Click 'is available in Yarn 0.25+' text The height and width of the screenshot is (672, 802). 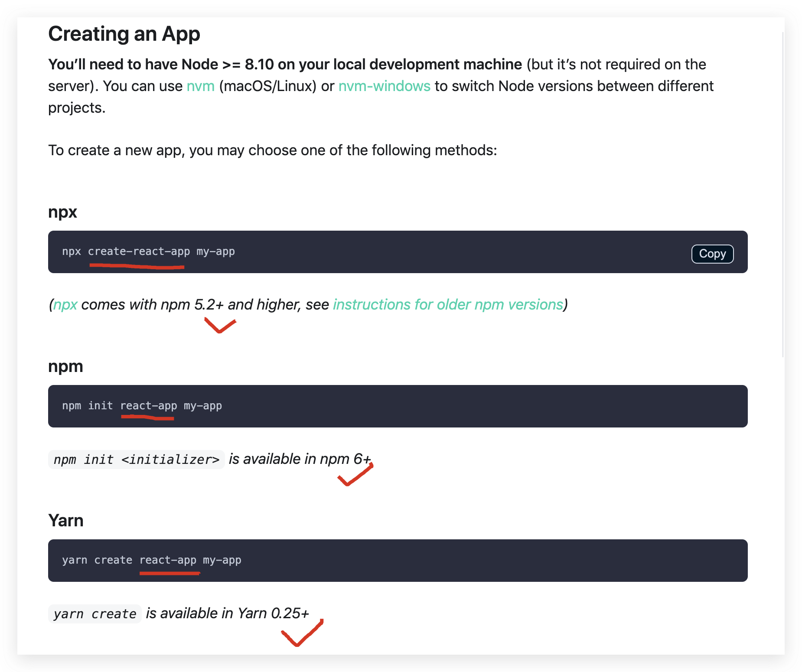coord(227,613)
